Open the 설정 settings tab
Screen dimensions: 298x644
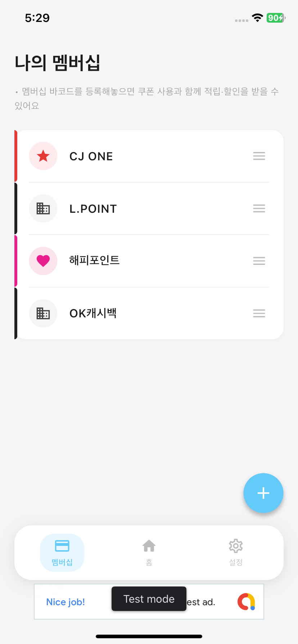tap(236, 553)
